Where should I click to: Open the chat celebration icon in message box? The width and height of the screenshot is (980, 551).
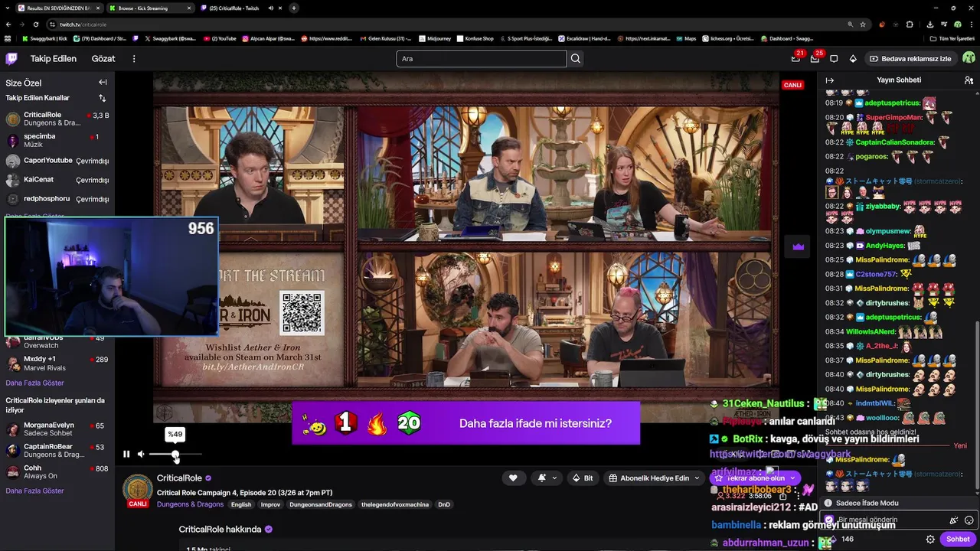tap(953, 520)
